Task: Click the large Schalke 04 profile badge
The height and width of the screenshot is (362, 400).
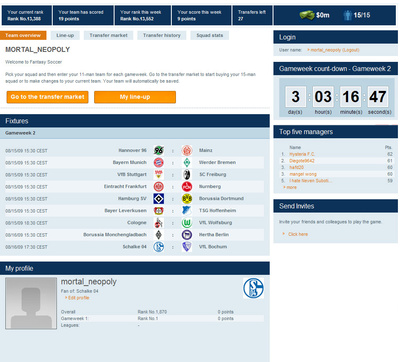Action: [x=253, y=288]
